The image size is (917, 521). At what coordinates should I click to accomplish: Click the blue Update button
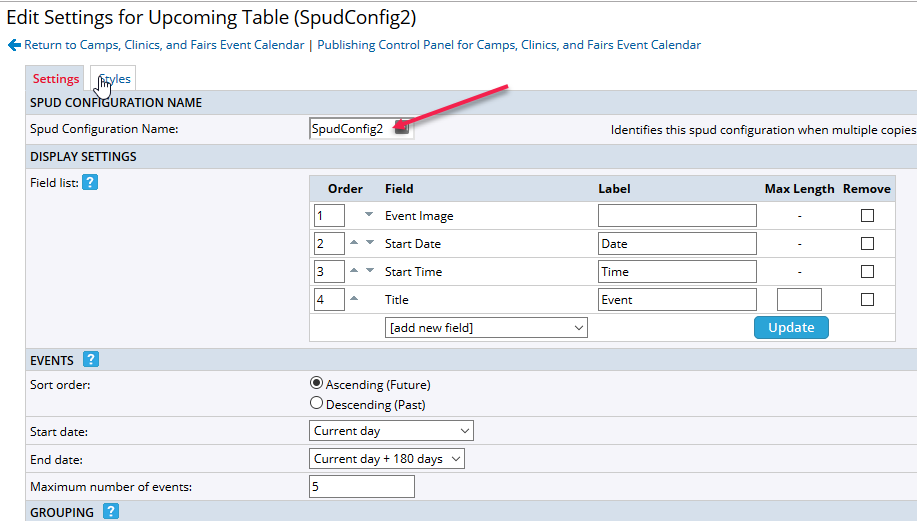[x=791, y=327]
